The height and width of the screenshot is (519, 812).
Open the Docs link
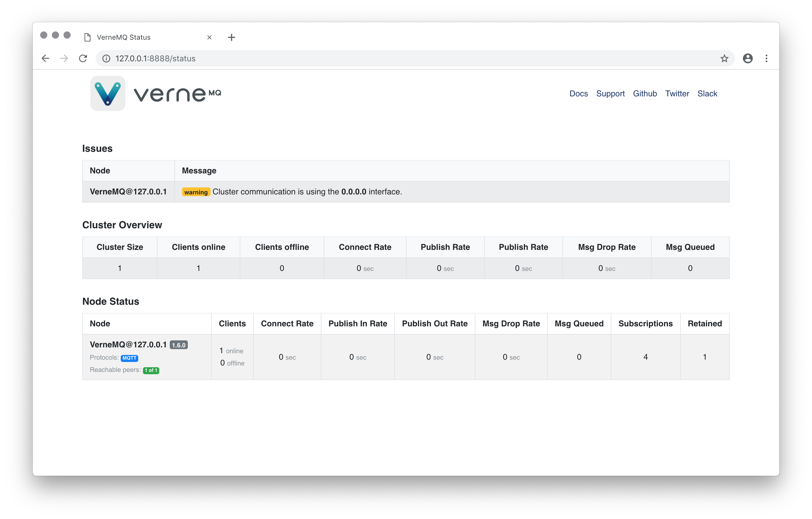coord(579,93)
